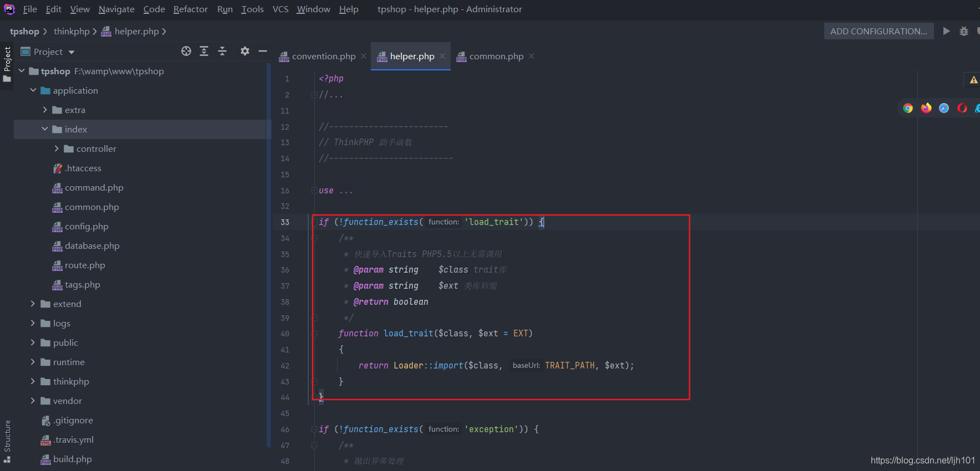Click the Run play icon in toolbar

point(947,31)
